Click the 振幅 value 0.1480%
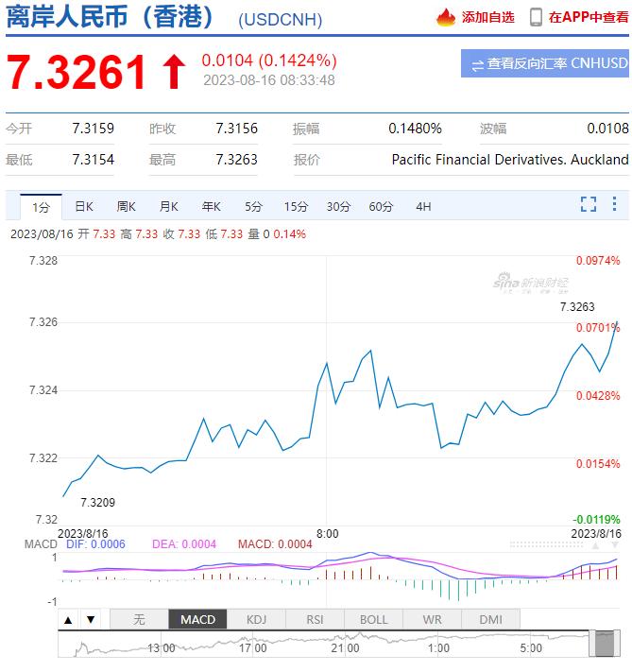The width and height of the screenshot is (632, 672). 415,129
